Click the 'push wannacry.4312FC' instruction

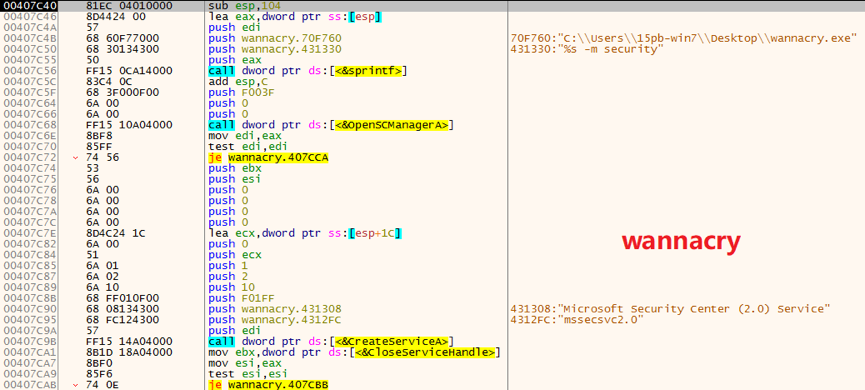(275, 320)
